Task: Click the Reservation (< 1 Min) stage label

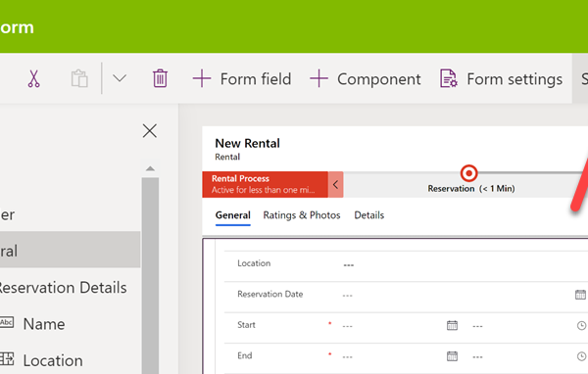Action: pyautogui.click(x=471, y=189)
